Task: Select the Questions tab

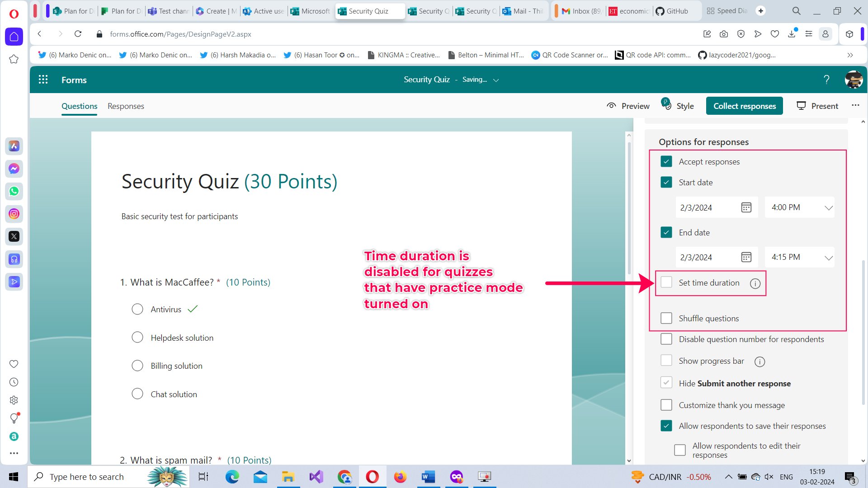Action: 80,106
